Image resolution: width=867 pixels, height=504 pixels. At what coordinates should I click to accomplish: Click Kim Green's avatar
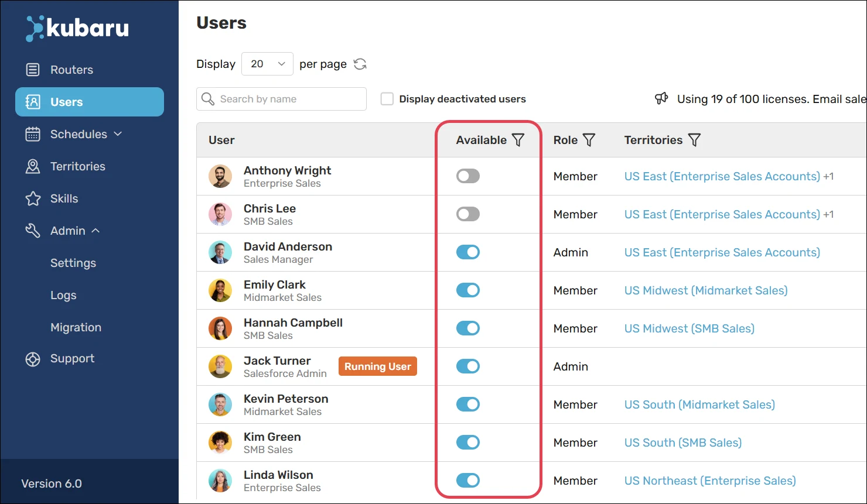coord(220,443)
